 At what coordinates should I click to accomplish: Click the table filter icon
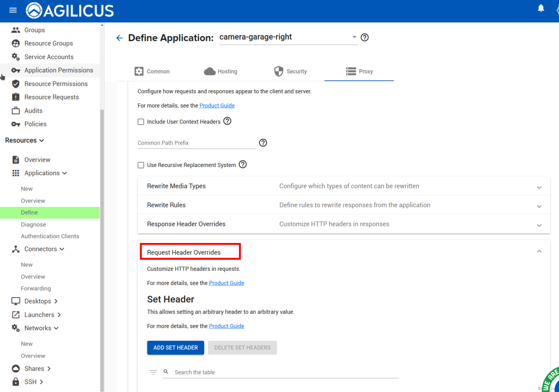pyautogui.click(x=153, y=372)
